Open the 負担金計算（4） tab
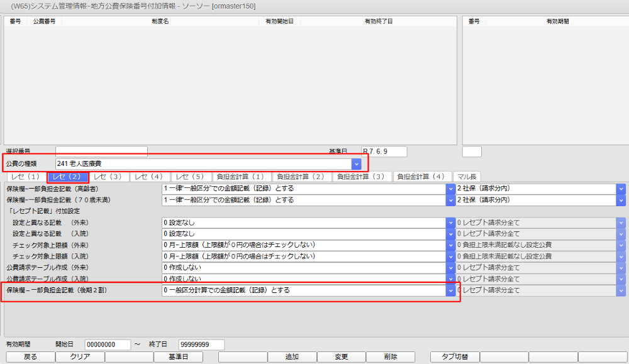The width and height of the screenshot is (629, 364). tap(422, 177)
